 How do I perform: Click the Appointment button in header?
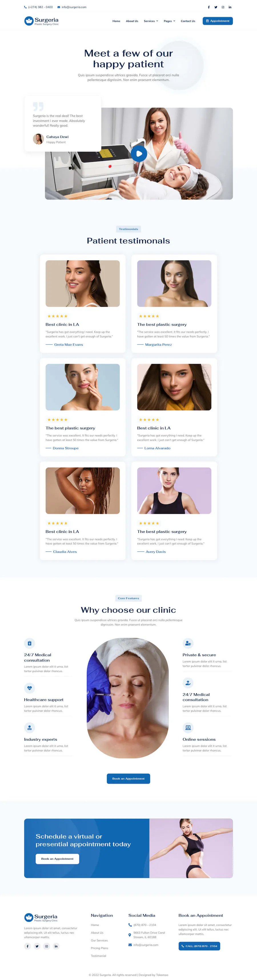coord(218,21)
